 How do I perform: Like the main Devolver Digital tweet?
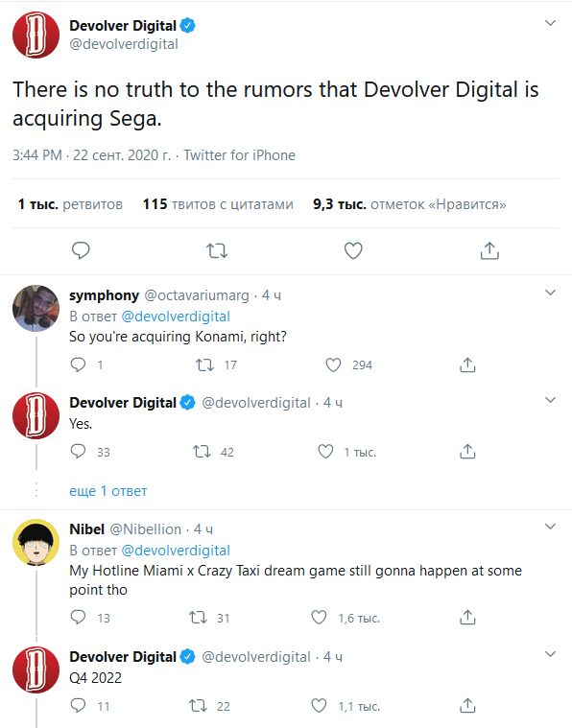click(353, 250)
